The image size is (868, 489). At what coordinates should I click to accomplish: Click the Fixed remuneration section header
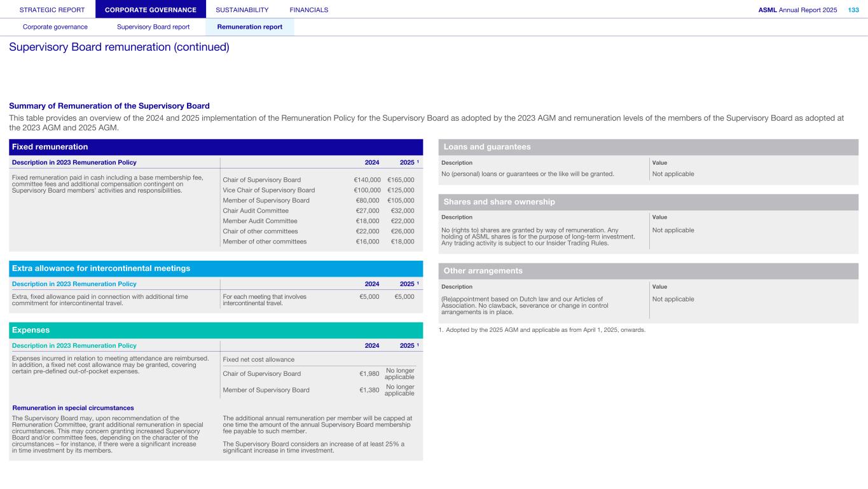(x=50, y=147)
